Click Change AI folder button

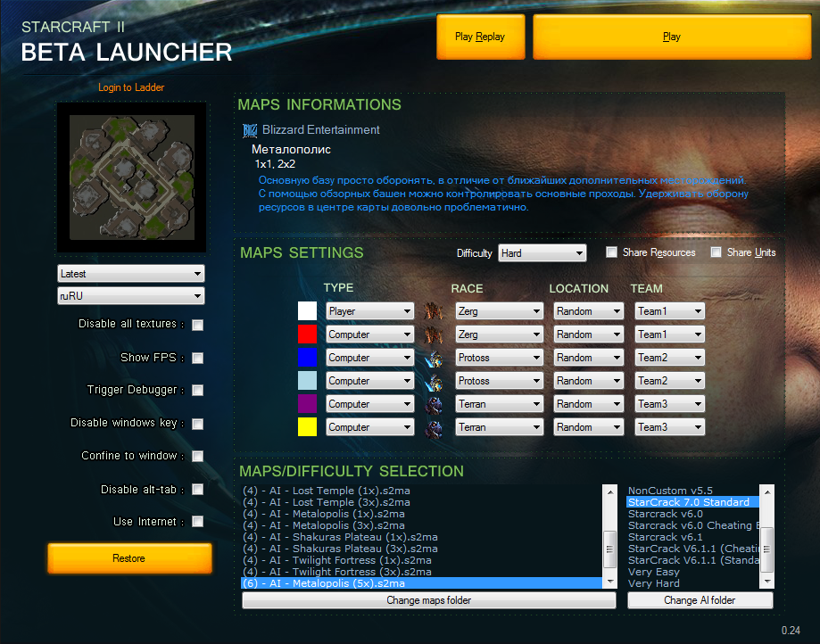pyautogui.click(x=700, y=600)
